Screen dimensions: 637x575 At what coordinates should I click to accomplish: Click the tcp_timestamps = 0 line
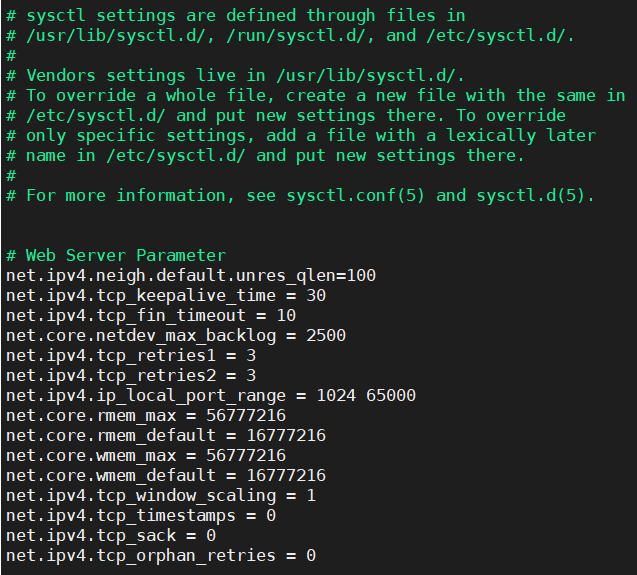(141, 516)
